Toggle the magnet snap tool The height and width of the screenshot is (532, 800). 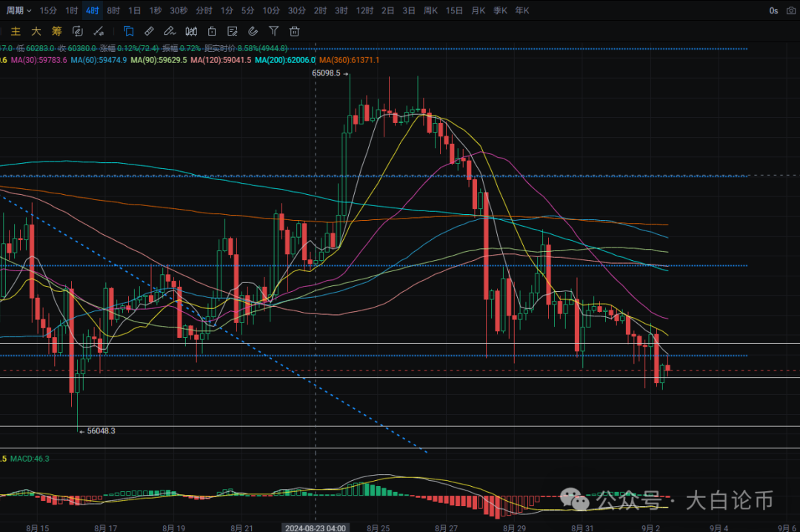(253, 32)
